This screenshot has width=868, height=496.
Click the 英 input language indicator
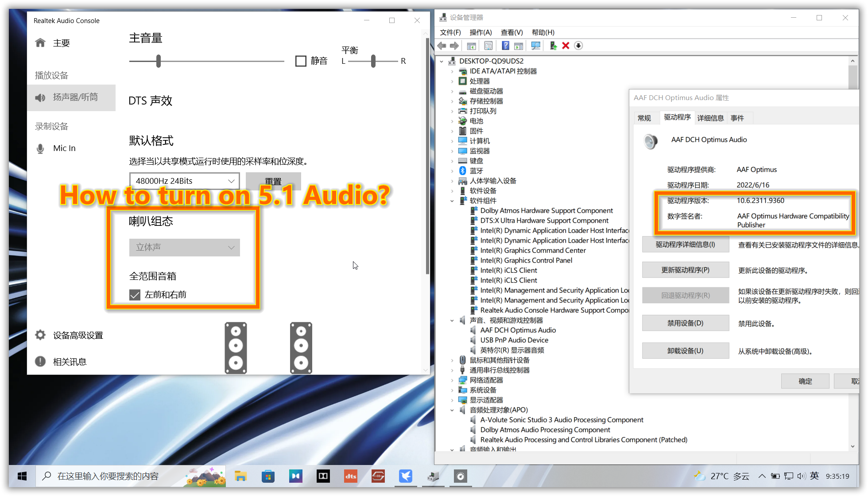pos(814,476)
